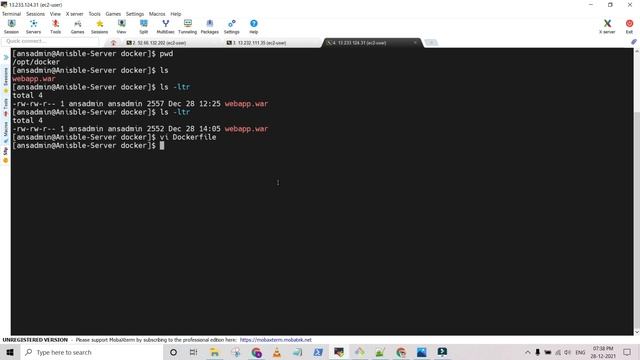Open the Sessions star icon
Image resolution: width=640 pixels, height=360 pixels.
pyautogui.click(x=99, y=27)
